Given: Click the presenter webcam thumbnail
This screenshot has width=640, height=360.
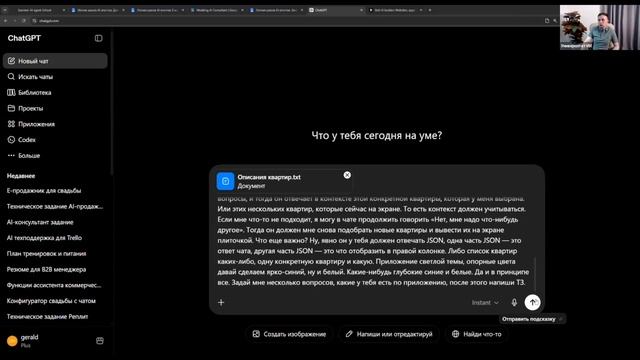Looking at the screenshot, I should pyautogui.click(x=599, y=27).
